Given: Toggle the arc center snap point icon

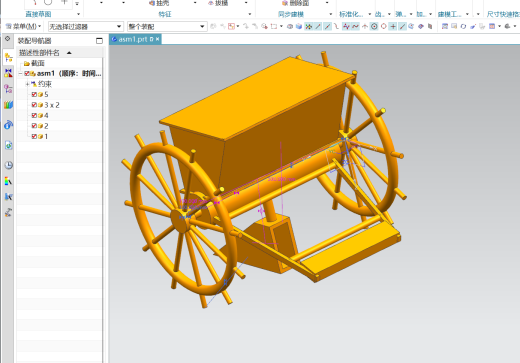Looking at the screenshot, I should click(374, 26).
